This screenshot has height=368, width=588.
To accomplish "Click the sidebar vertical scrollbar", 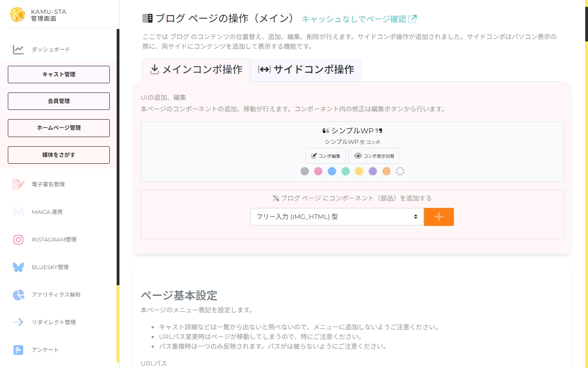I will click(x=118, y=156).
